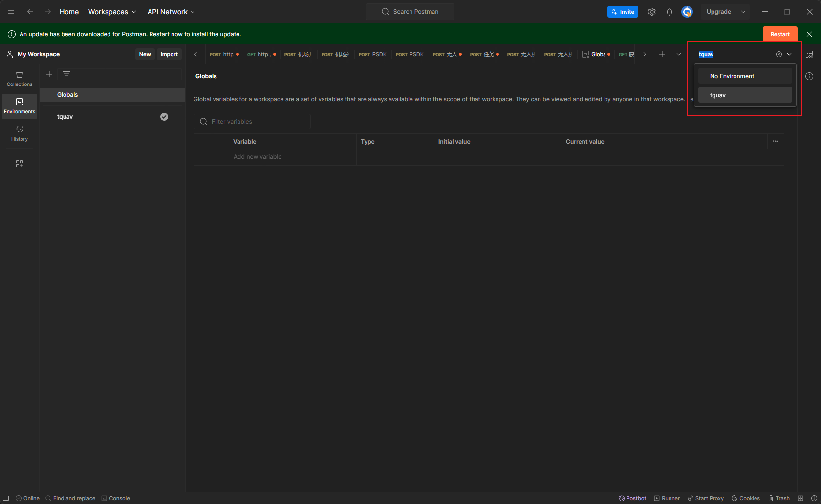Open the Runner

pos(667,498)
